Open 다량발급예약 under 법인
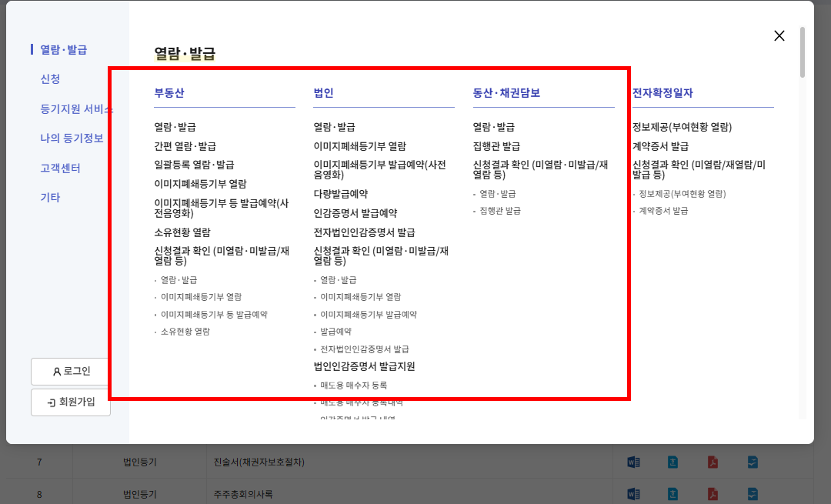831x504 pixels. pyautogui.click(x=342, y=192)
